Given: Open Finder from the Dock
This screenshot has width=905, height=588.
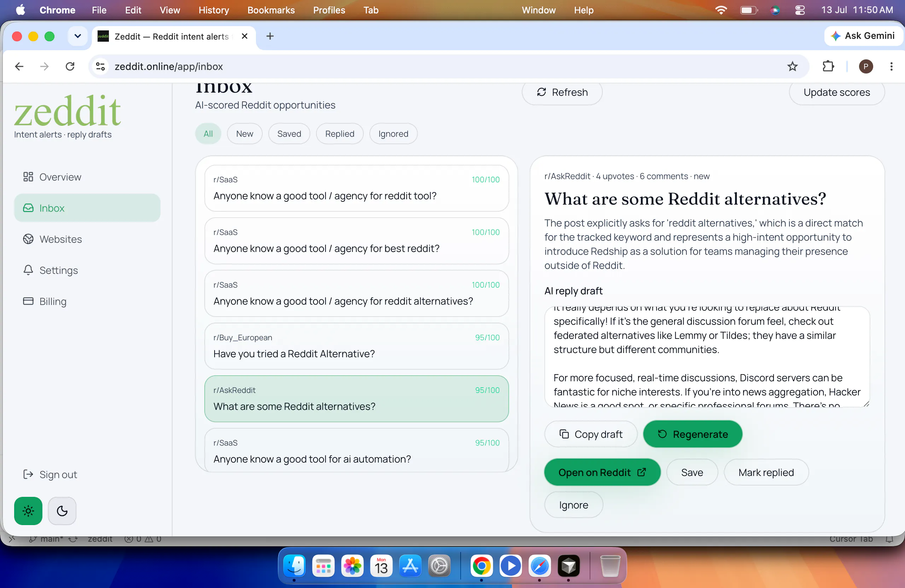Looking at the screenshot, I should pos(294,566).
